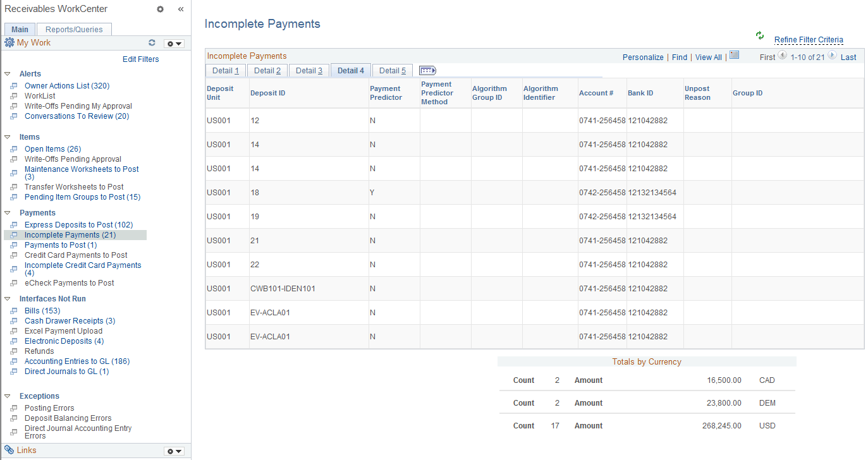This screenshot has width=868, height=460.
Task: Select the highlighted Incomplete Payments item
Action: click(70, 234)
